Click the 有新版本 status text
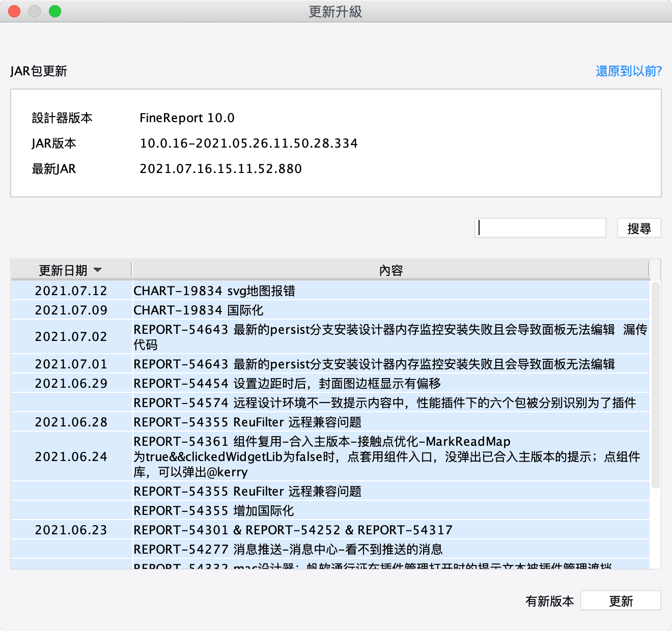The height and width of the screenshot is (631, 672). point(549,601)
